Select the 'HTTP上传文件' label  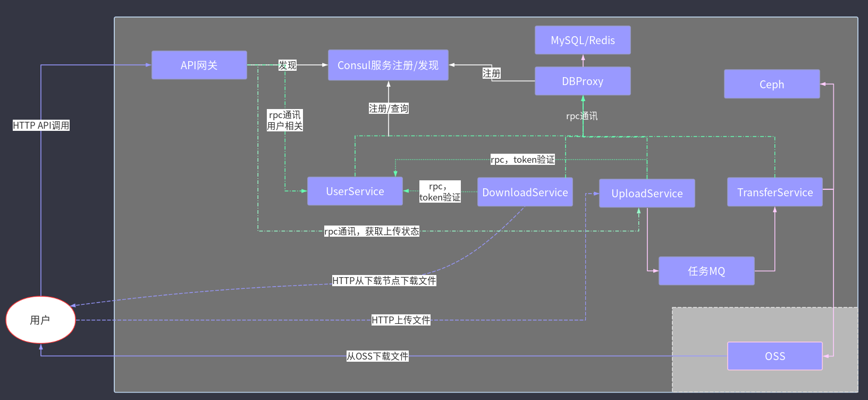click(401, 320)
